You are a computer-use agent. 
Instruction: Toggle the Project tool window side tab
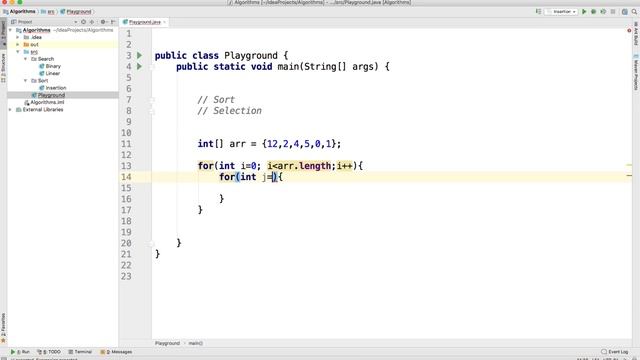[3, 32]
